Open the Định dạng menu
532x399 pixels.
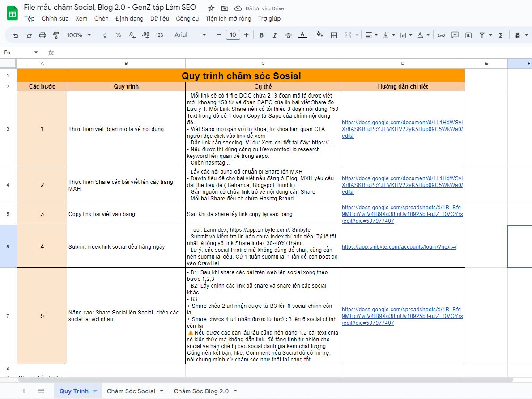click(x=129, y=18)
